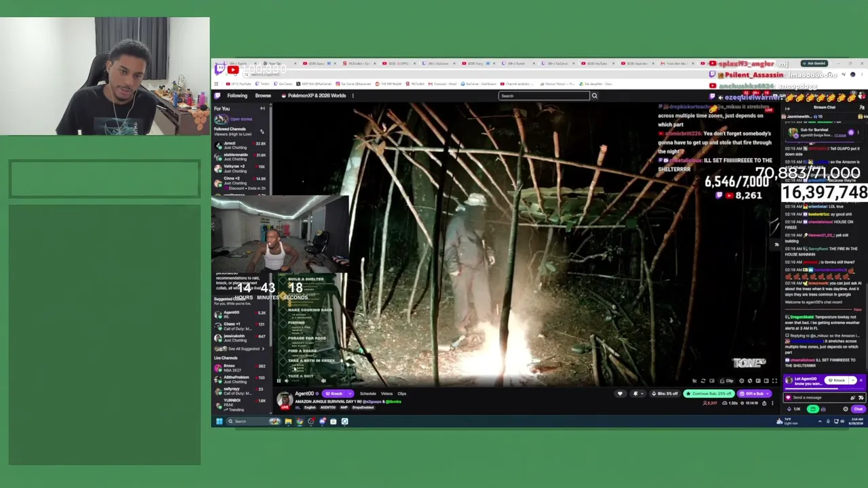Collapse the For You sidebar
The image size is (868, 488).
coord(262,108)
